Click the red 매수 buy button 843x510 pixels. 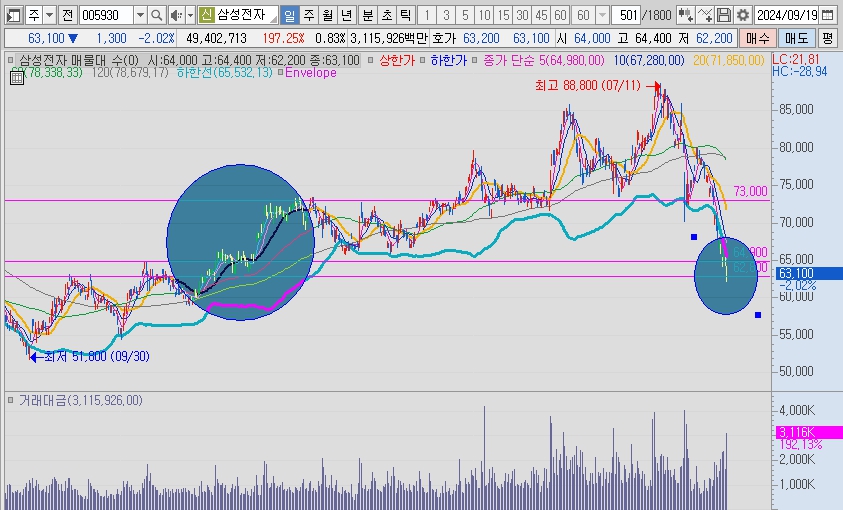[758, 38]
